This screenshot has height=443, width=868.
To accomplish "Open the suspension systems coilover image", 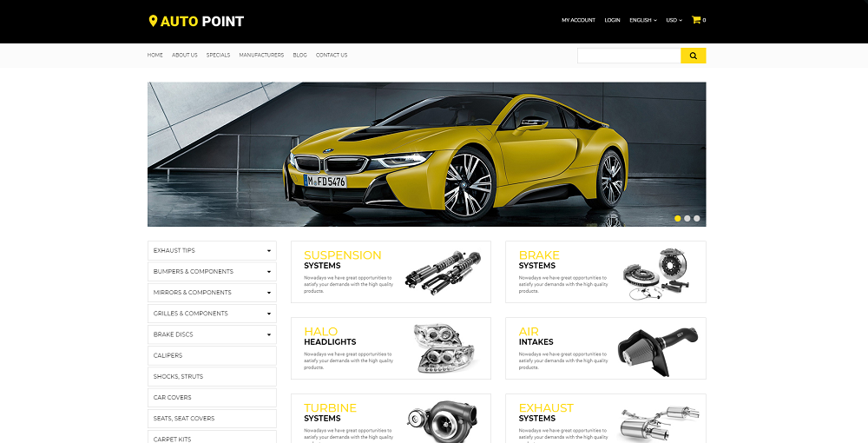I will point(443,272).
